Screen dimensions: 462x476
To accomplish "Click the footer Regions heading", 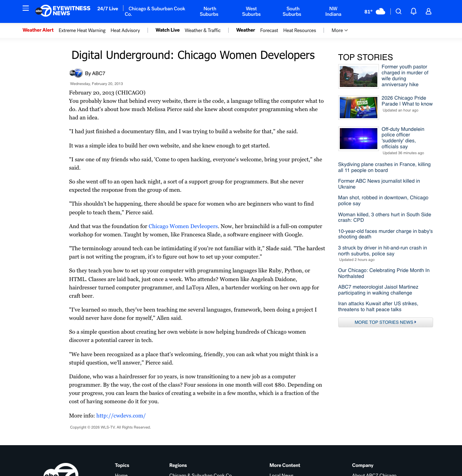I will (178, 465).
